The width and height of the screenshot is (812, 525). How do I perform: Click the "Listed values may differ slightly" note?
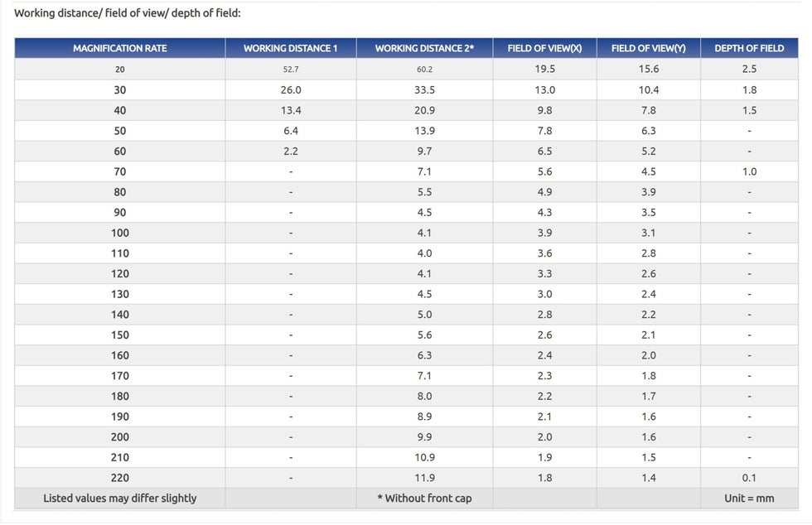120,498
